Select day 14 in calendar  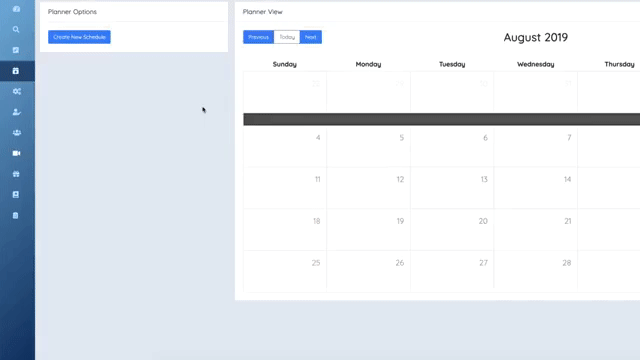[x=536, y=188]
